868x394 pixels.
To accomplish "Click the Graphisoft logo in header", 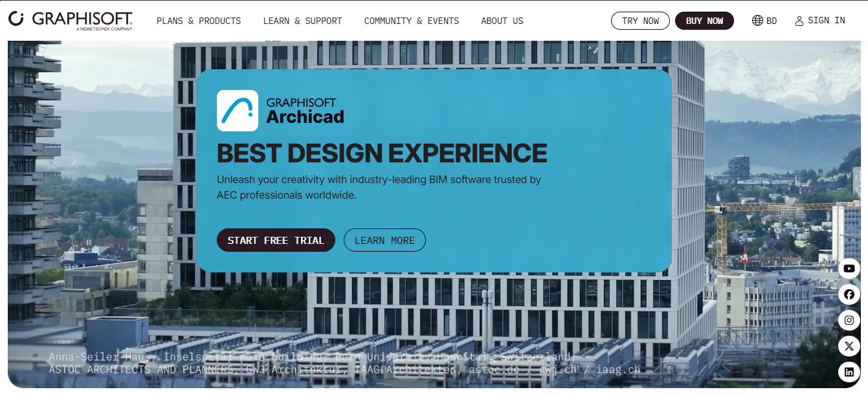I will pyautogui.click(x=71, y=20).
